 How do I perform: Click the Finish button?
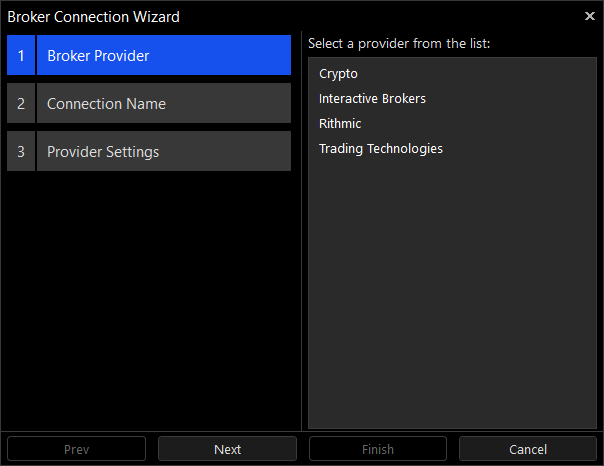click(378, 449)
